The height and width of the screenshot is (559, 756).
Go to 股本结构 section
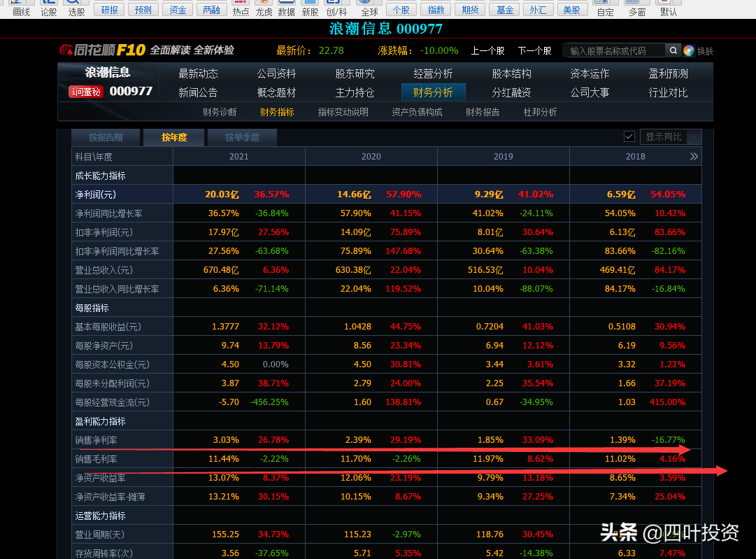[x=511, y=73]
